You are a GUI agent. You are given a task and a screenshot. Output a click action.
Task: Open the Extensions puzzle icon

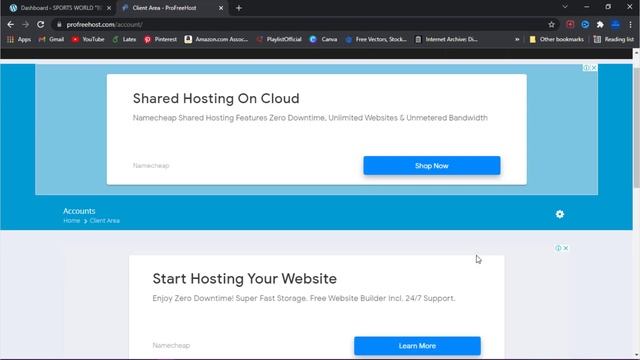(600, 24)
